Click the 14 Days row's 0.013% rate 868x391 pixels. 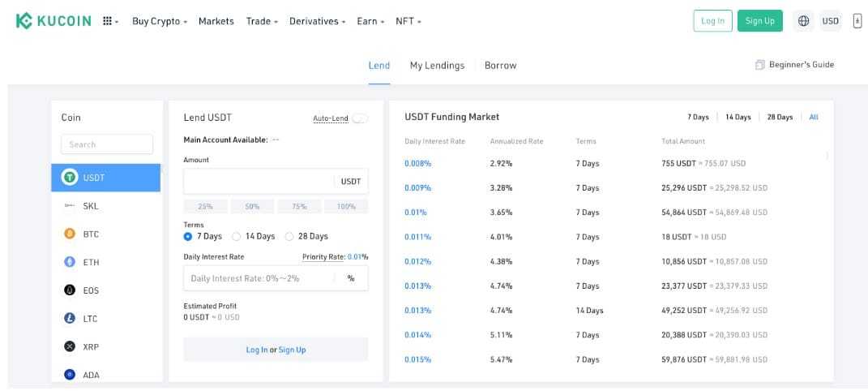(418, 310)
